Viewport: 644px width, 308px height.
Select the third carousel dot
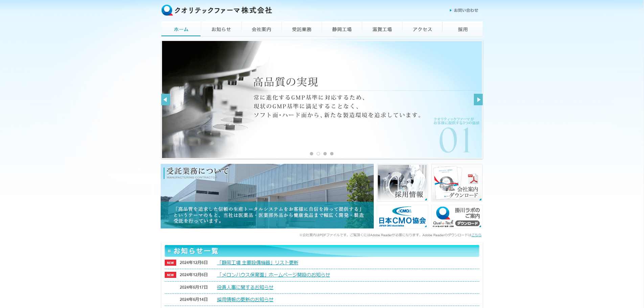pyautogui.click(x=325, y=154)
